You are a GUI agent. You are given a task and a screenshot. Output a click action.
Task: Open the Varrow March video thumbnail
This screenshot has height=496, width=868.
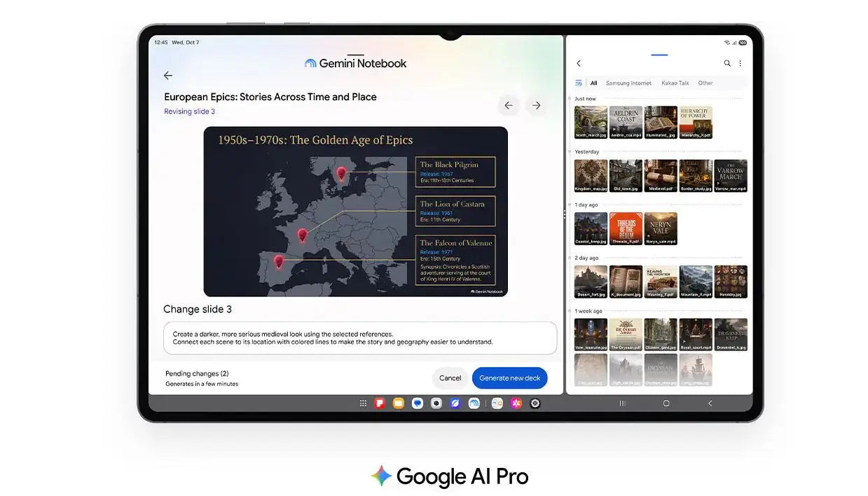click(731, 176)
